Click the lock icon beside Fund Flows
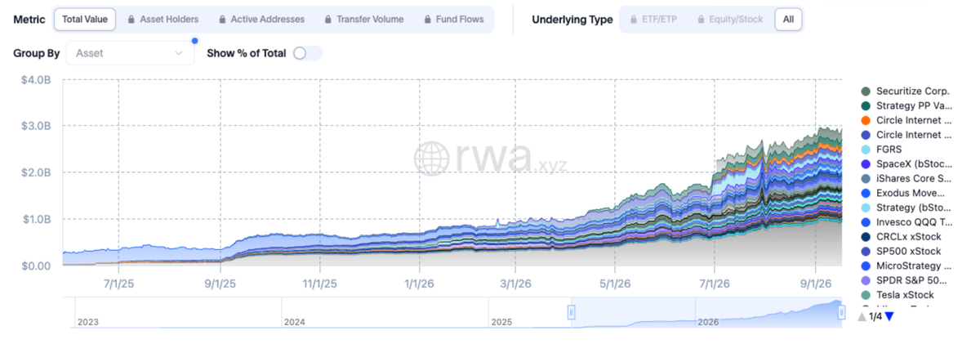Image resolution: width=980 pixels, height=353 pixels. 429,19
